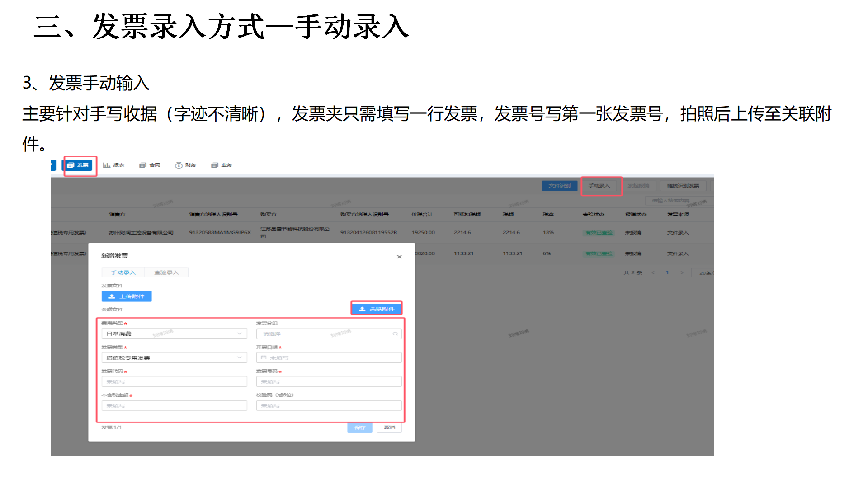
Task: Select the 手动录入 tab in dialog
Action: (x=123, y=272)
